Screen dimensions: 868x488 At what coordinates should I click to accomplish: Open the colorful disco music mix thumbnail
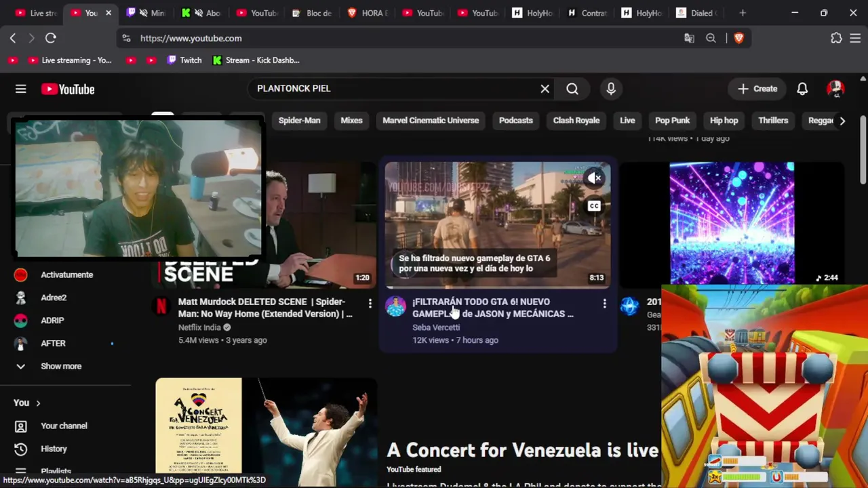pyautogui.click(x=732, y=223)
